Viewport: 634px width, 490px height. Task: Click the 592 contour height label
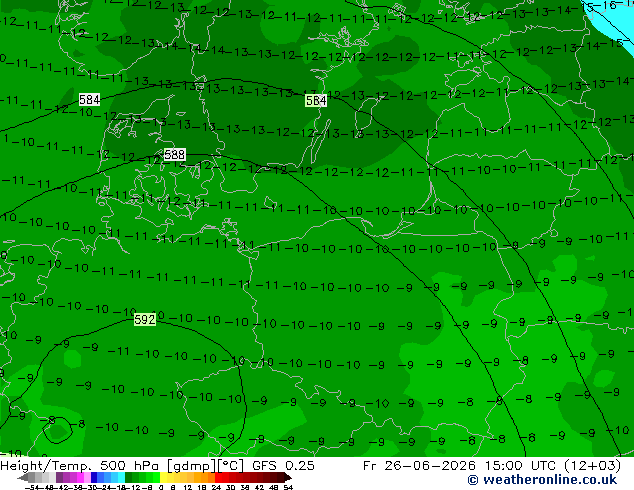pyautogui.click(x=145, y=319)
